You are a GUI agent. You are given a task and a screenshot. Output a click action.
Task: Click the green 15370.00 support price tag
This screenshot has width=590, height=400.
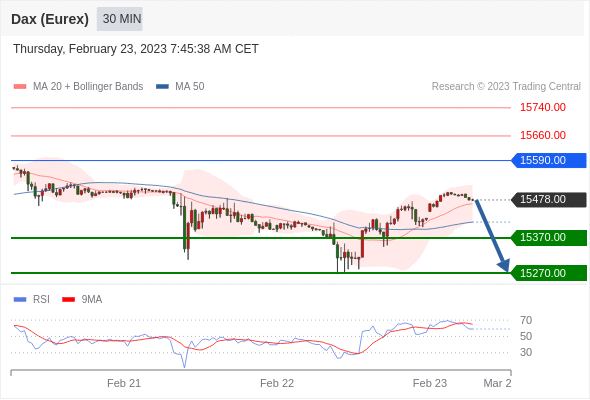coord(549,238)
